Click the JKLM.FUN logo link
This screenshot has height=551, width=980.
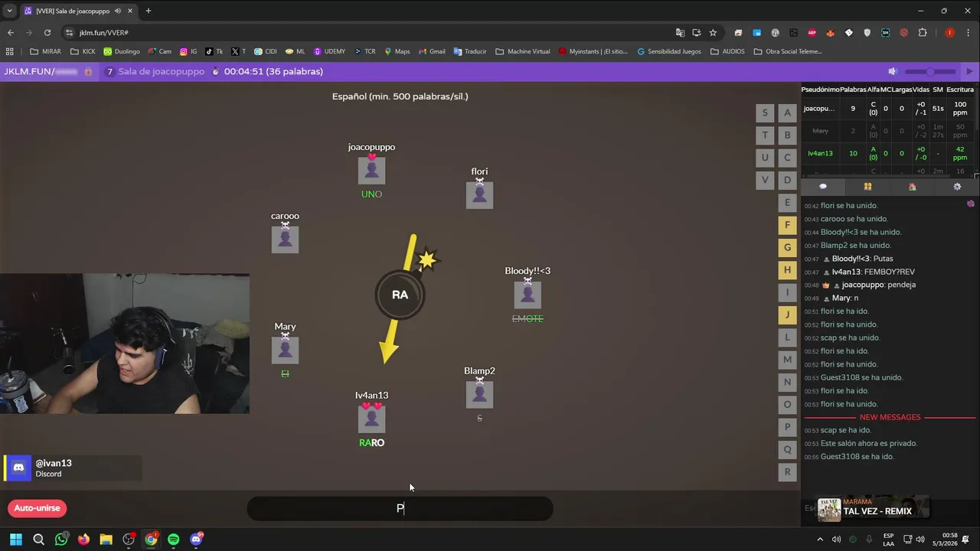pos(40,71)
